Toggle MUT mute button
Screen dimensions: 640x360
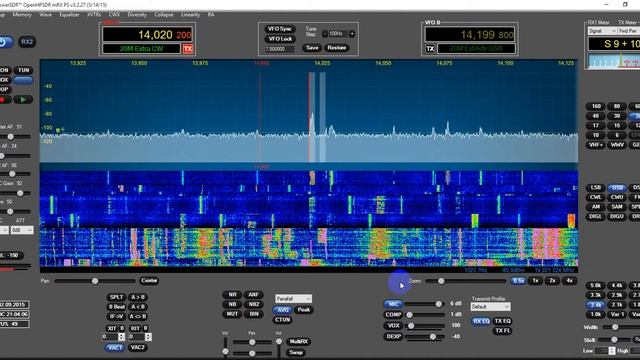coord(232,314)
